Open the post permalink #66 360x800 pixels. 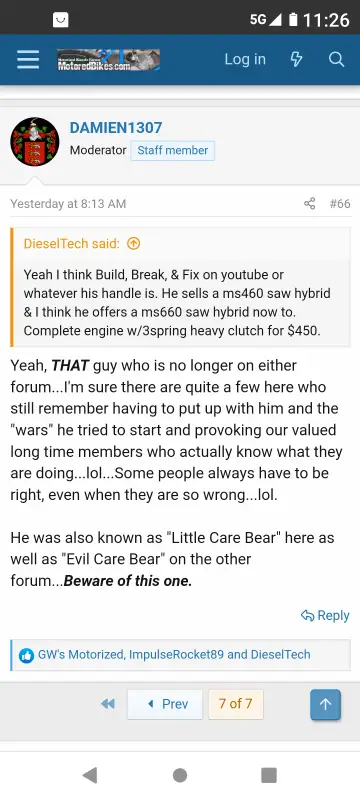[340, 204]
